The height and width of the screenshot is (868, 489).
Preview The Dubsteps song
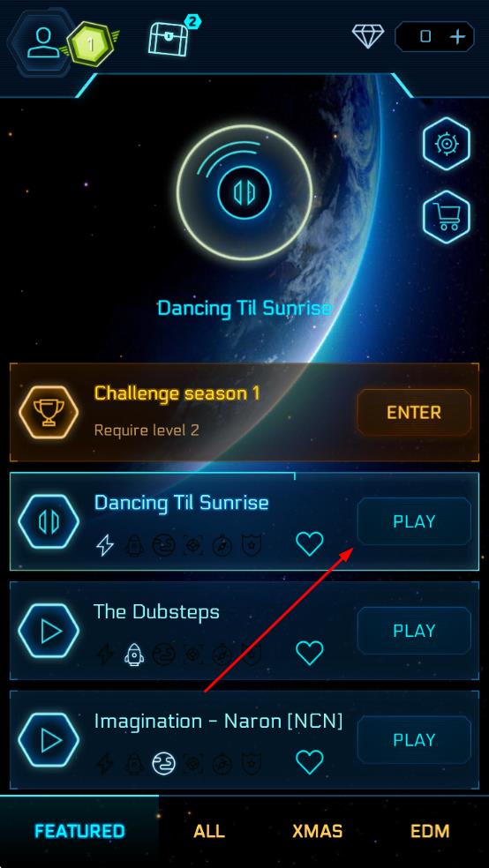tap(49, 631)
